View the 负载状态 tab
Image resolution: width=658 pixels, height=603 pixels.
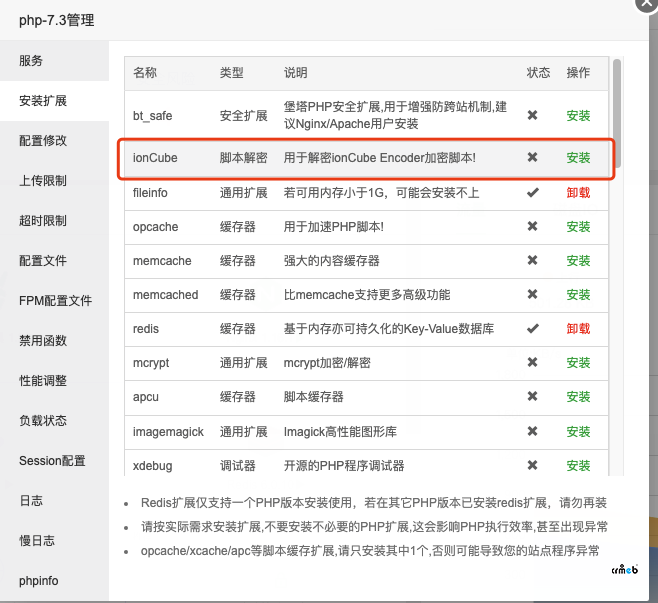[x=43, y=421]
